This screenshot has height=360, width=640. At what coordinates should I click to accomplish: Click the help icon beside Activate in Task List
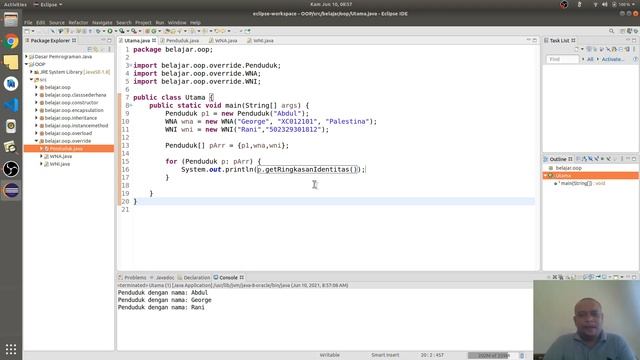[x=635, y=59]
